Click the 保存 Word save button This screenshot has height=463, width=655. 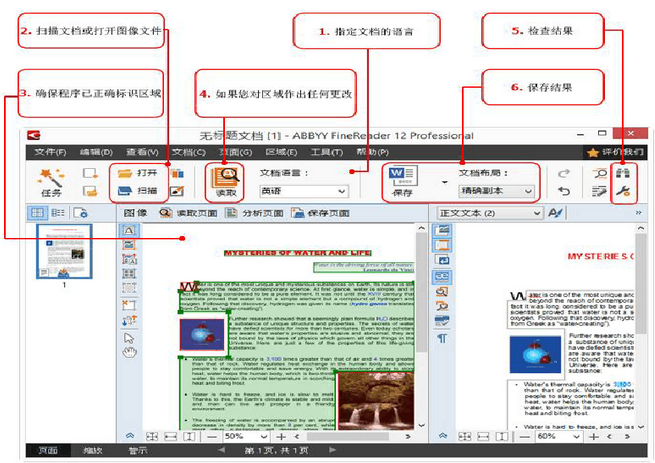pyautogui.click(x=402, y=182)
